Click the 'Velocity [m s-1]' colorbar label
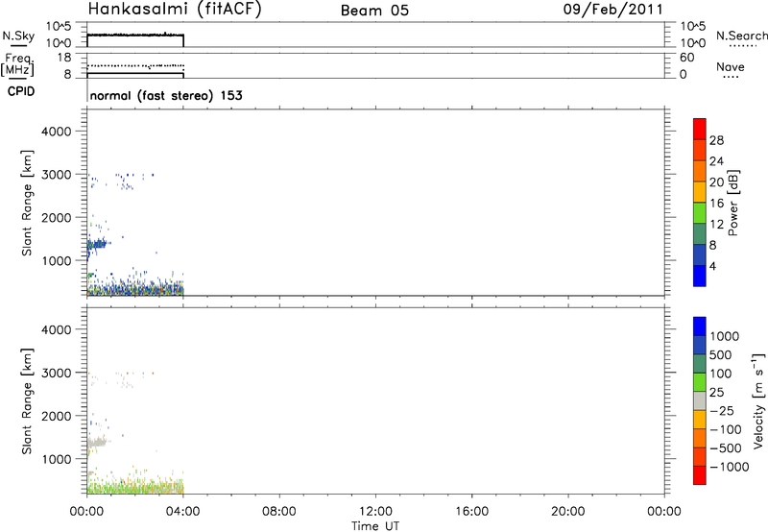The width and height of the screenshot is (768, 532). pos(758,400)
